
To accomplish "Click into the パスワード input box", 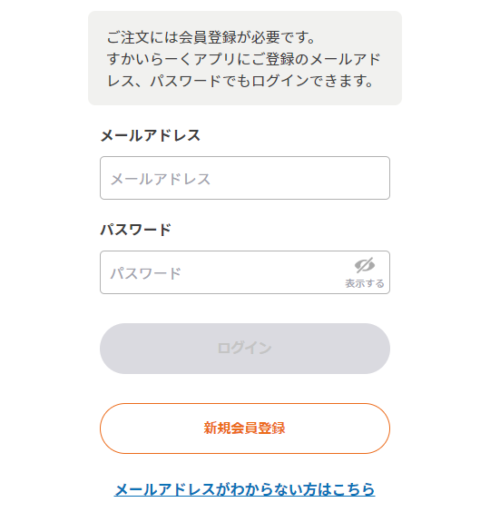I will click(x=245, y=272).
